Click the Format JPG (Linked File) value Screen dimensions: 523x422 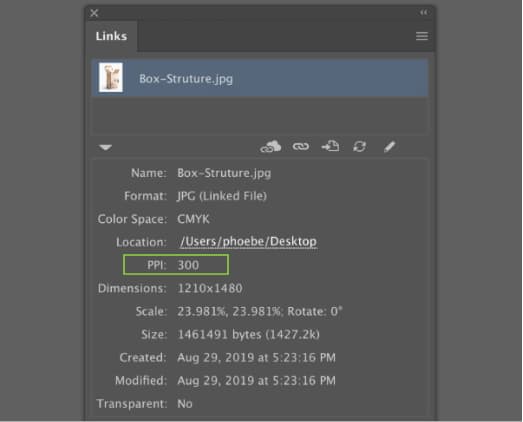coord(222,196)
